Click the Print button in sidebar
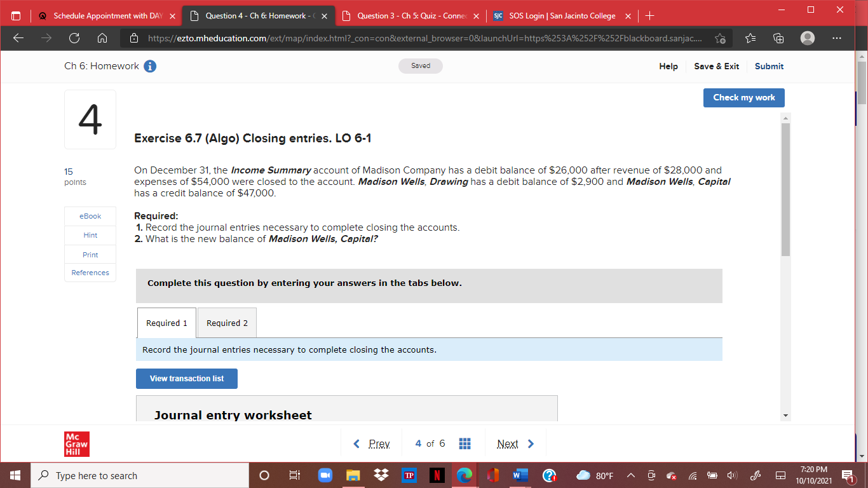 pos(90,255)
